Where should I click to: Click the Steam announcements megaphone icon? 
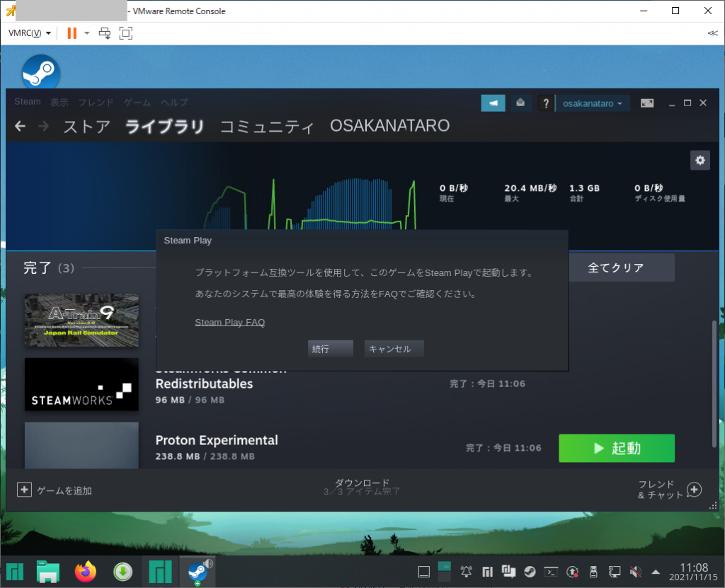(493, 103)
